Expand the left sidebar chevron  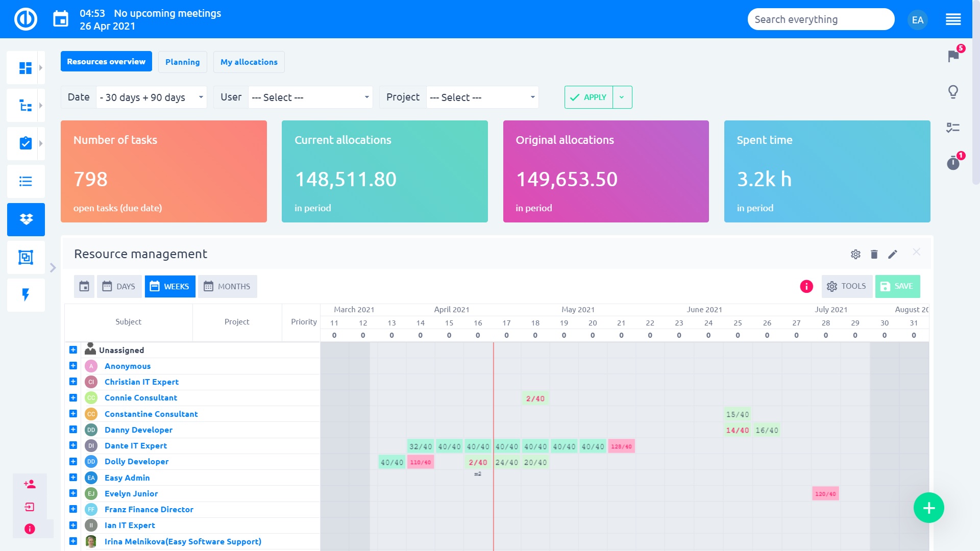click(53, 268)
